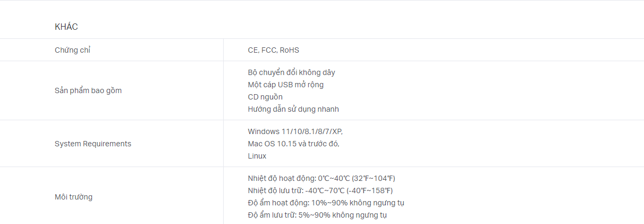Click the KHÁC section heading
Image resolution: width=644 pixels, height=224 pixels.
(66, 27)
